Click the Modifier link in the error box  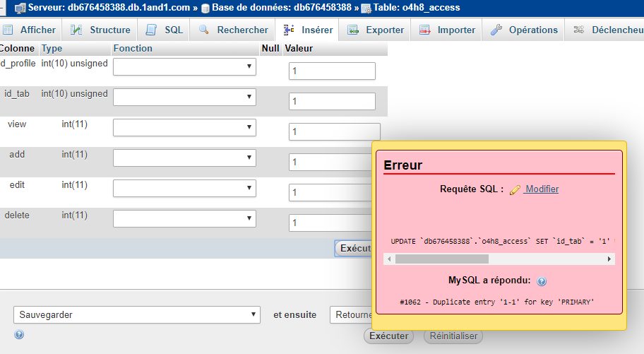542,189
